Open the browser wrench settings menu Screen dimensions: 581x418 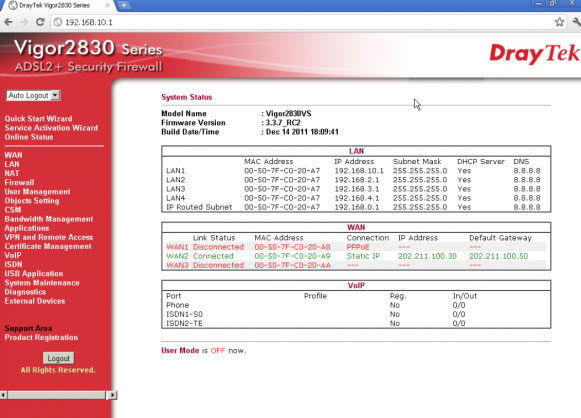pyautogui.click(x=577, y=22)
